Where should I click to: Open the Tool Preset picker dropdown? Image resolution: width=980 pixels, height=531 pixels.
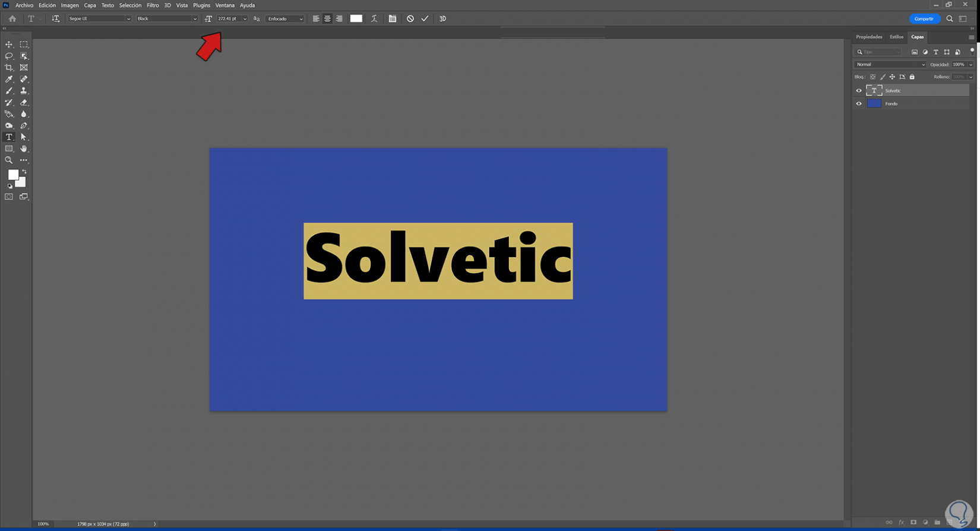(34, 18)
